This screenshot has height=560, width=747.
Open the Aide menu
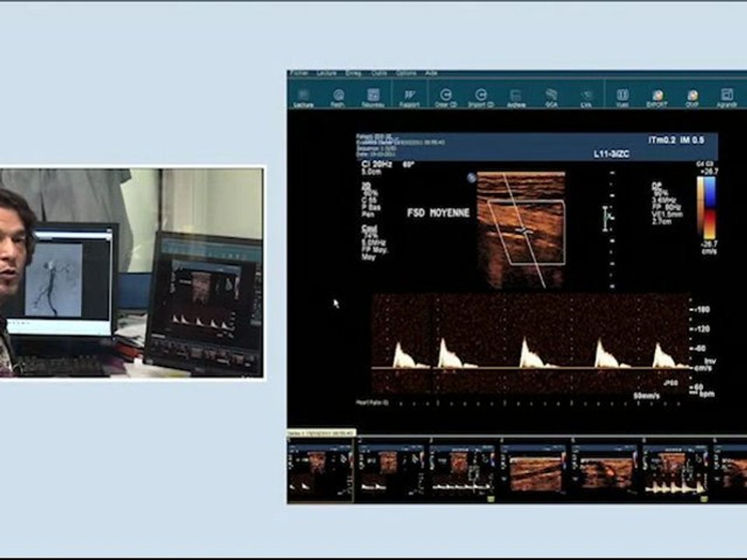(x=431, y=73)
